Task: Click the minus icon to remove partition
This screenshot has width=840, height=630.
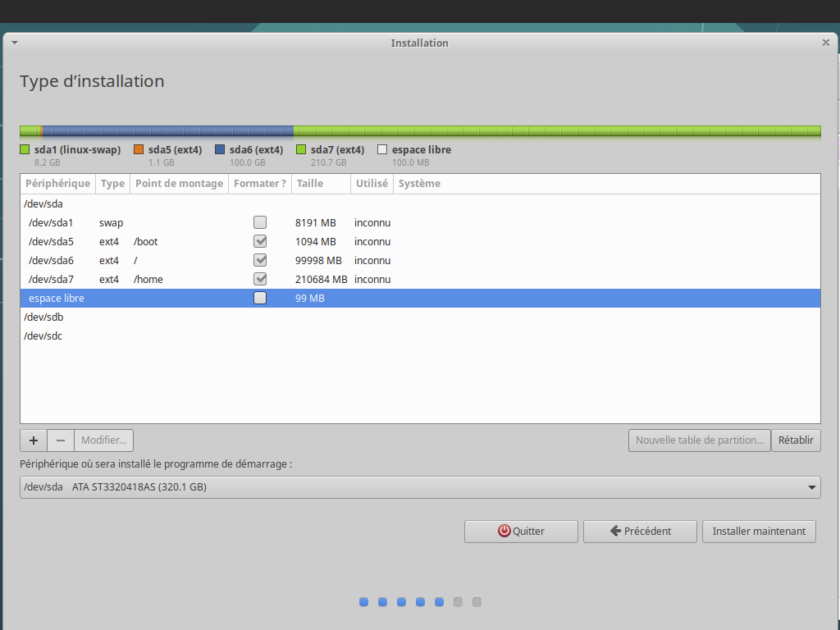Action: pos(61,441)
